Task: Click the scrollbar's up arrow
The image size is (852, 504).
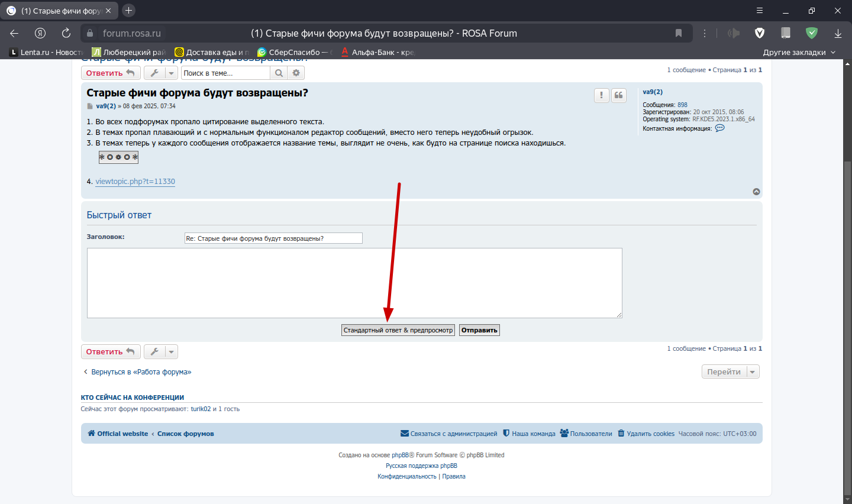Action: click(x=847, y=63)
